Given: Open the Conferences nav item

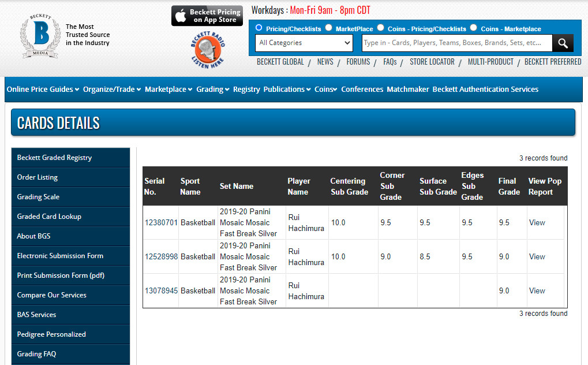Looking at the screenshot, I should [x=362, y=90].
